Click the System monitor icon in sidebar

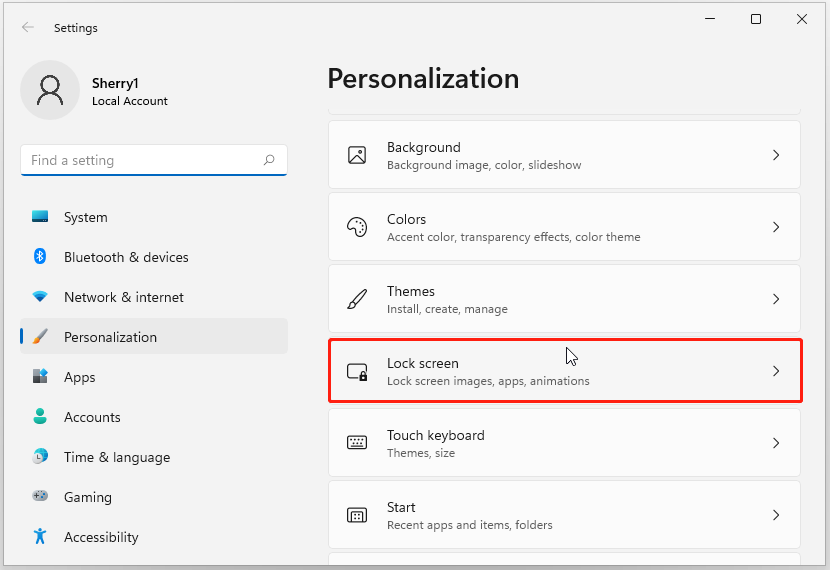pos(40,217)
